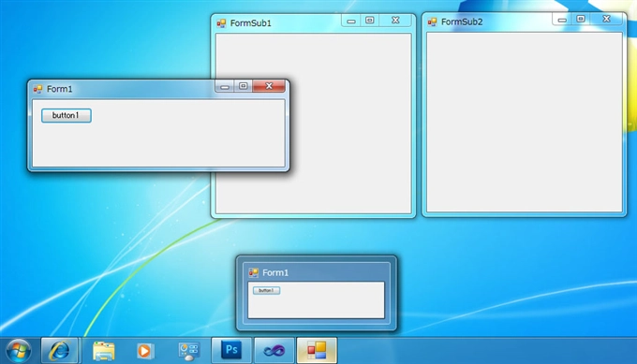Open the Windows Start orb

pyautogui.click(x=19, y=351)
